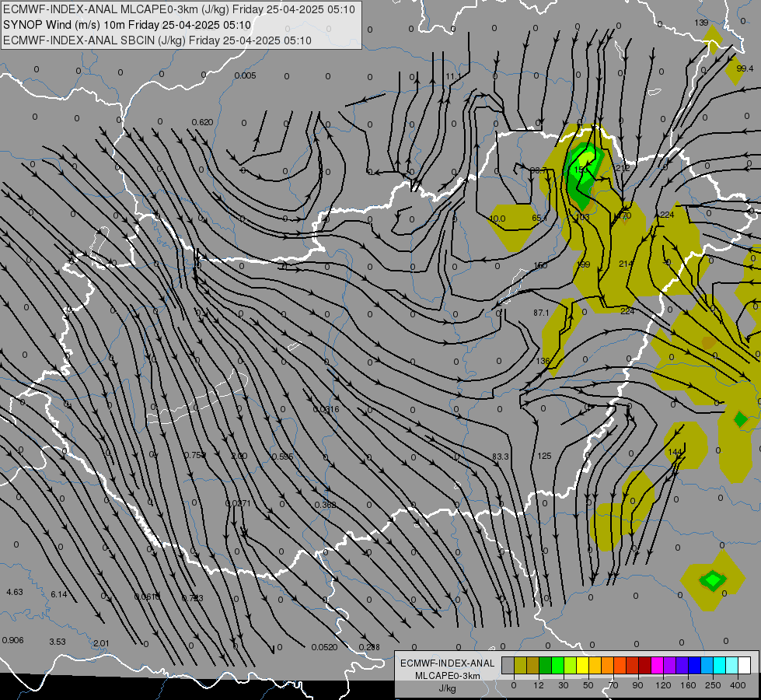Click the '136' value on the map
761x700 pixels.
[543, 360]
